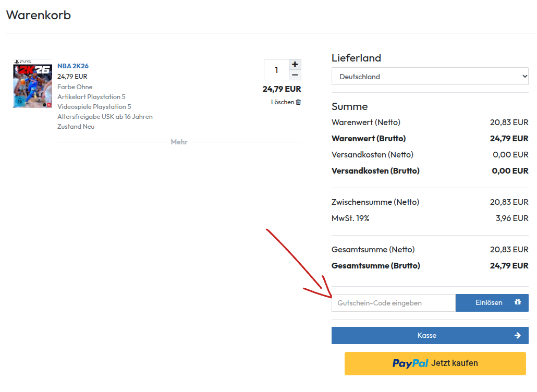Click the 'Gesamtsumme (Netto)' label
Image resolution: width=537 pixels, height=392 pixels.
(x=373, y=250)
